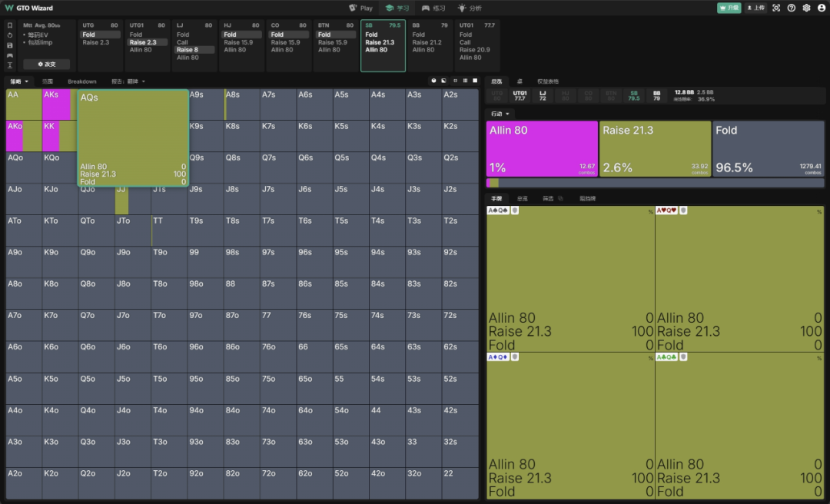Click the reset circular arrow icon
Viewport: 830px width, 504px height.
(x=9, y=35)
